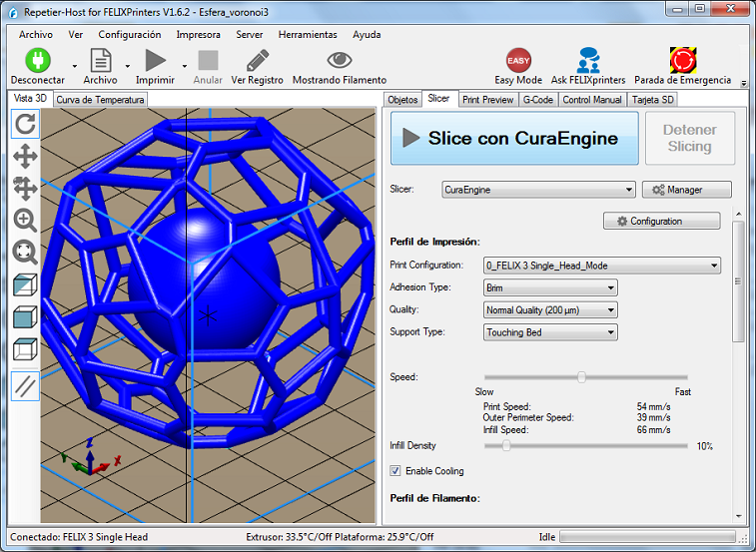Open Print Configuration dropdown

602,266
